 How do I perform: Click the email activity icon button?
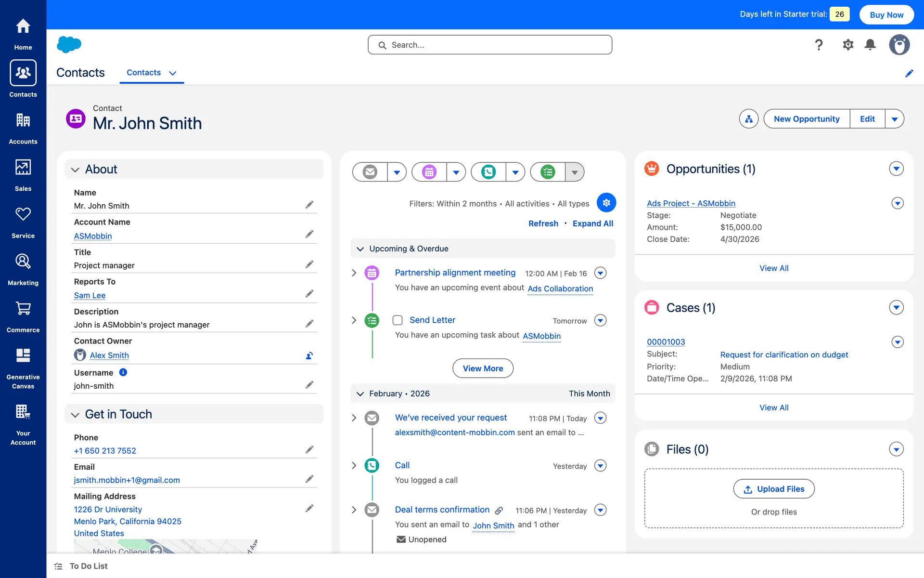(370, 172)
